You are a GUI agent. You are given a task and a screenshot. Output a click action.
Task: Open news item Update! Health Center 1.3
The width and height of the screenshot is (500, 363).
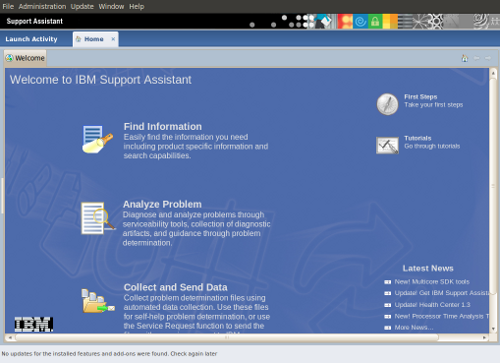tap(432, 305)
